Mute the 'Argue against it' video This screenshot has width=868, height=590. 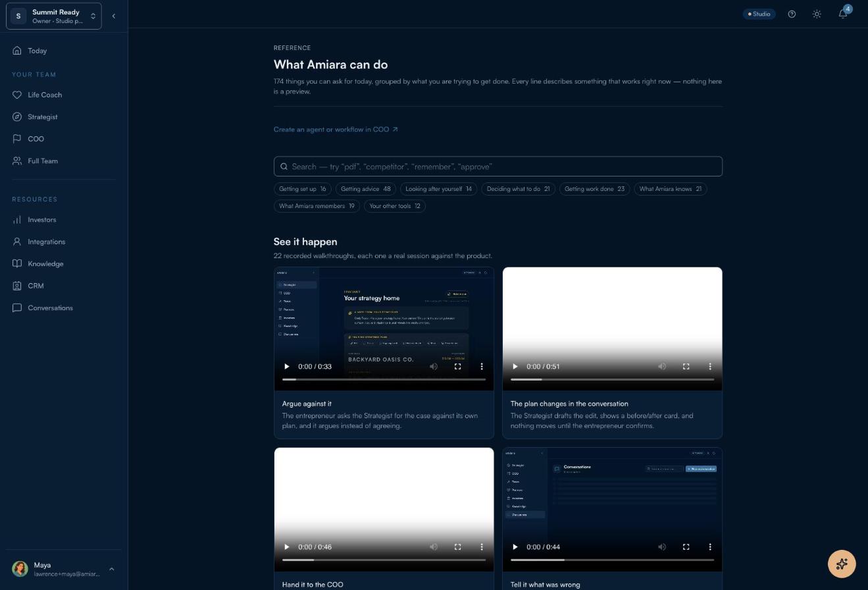pyautogui.click(x=434, y=366)
